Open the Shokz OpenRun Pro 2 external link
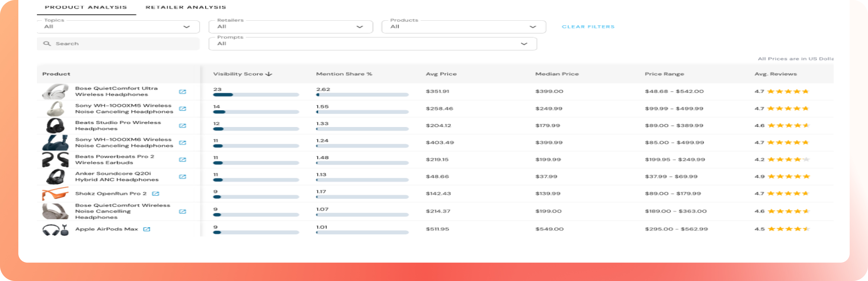The width and height of the screenshot is (868, 281). tap(156, 193)
